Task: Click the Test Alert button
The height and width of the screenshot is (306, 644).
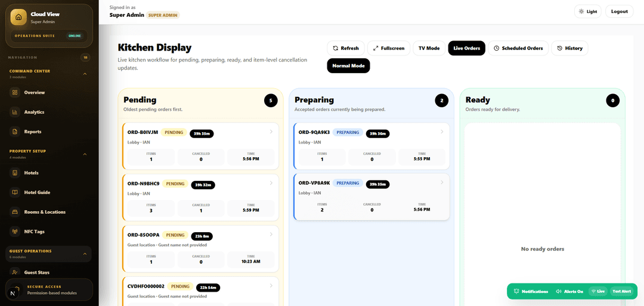Action: pyautogui.click(x=622, y=291)
